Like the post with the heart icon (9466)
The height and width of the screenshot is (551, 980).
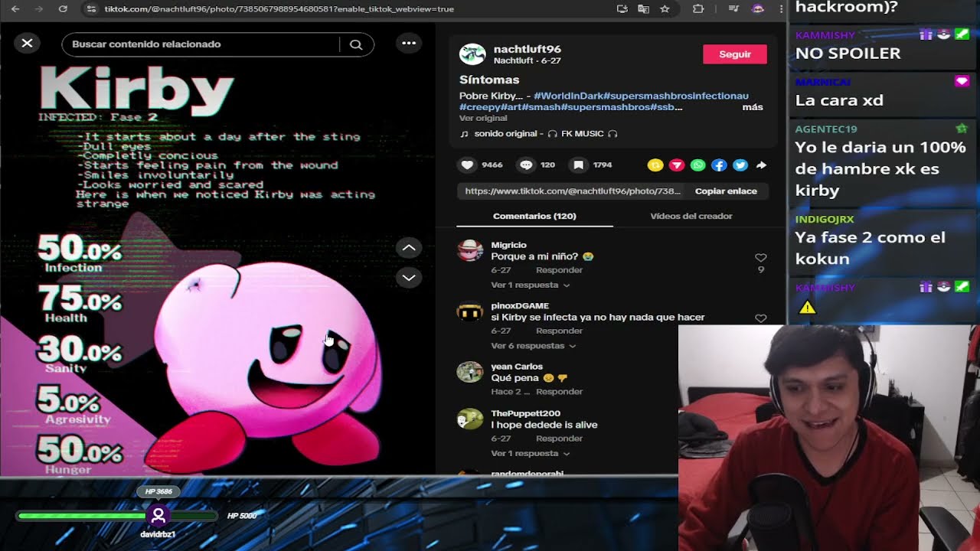click(x=467, y=165)
